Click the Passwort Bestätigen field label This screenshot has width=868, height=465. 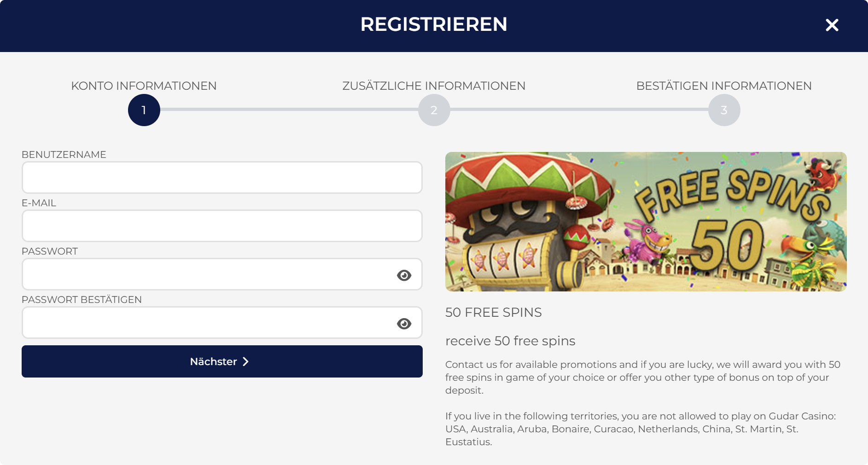coord(82,300)
